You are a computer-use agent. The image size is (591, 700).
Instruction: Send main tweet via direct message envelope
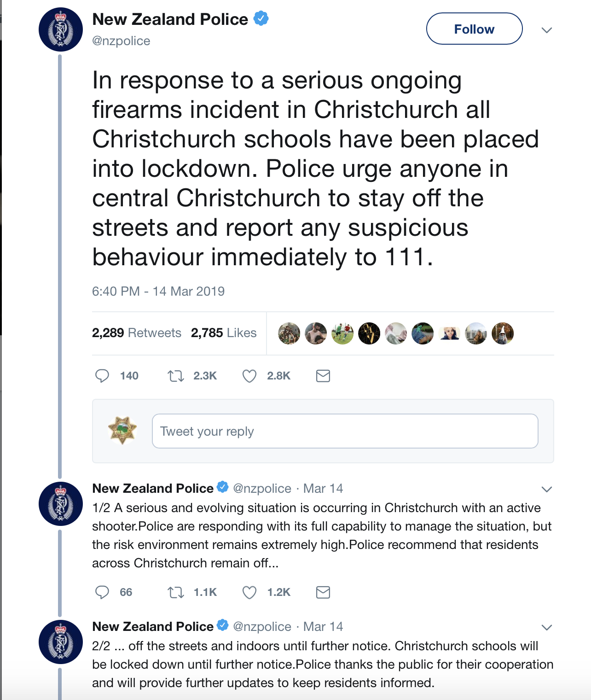click(x=323, y=376)
